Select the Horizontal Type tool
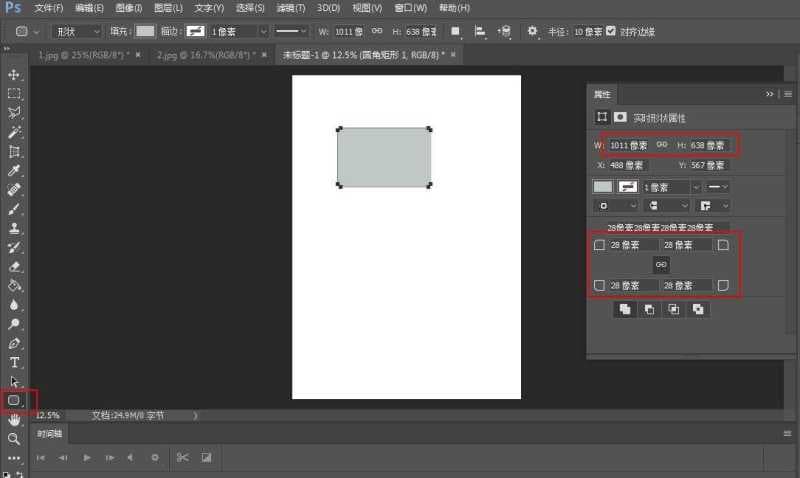800x478 pixels. [14, 362]
